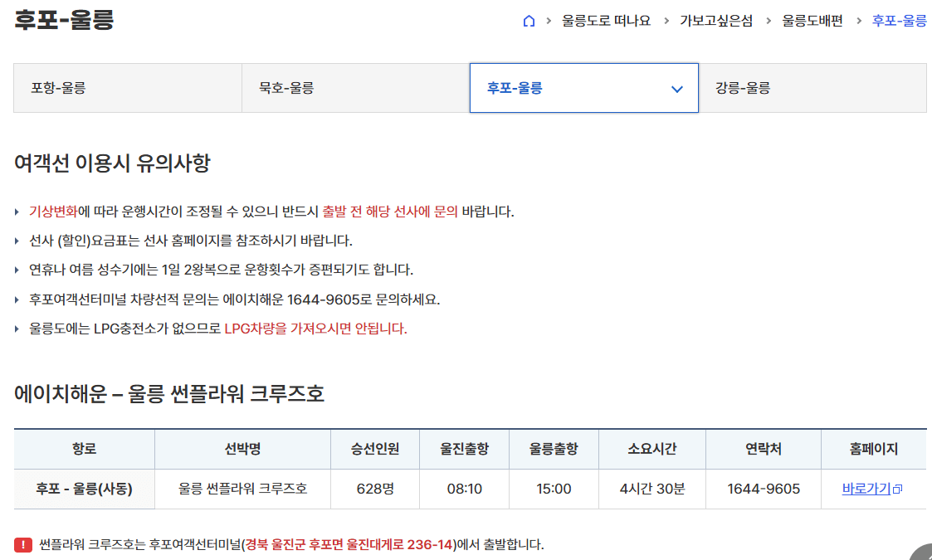Go to the home icon in breadcrumb

[x=529, y=21]
